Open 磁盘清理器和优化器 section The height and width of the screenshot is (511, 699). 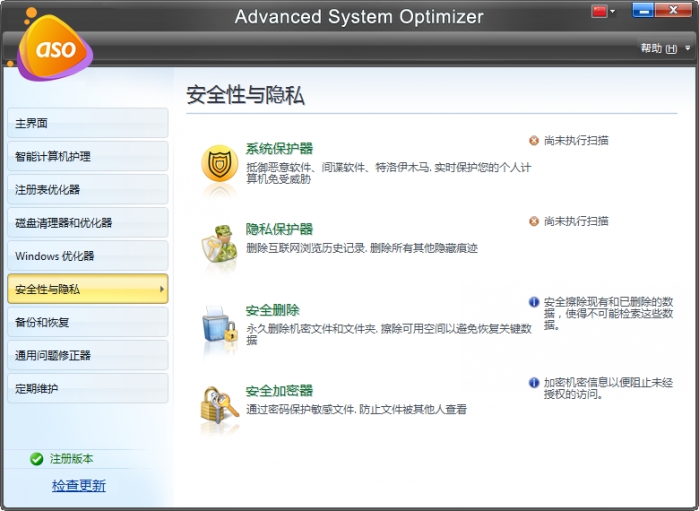[x=88, y=223]
